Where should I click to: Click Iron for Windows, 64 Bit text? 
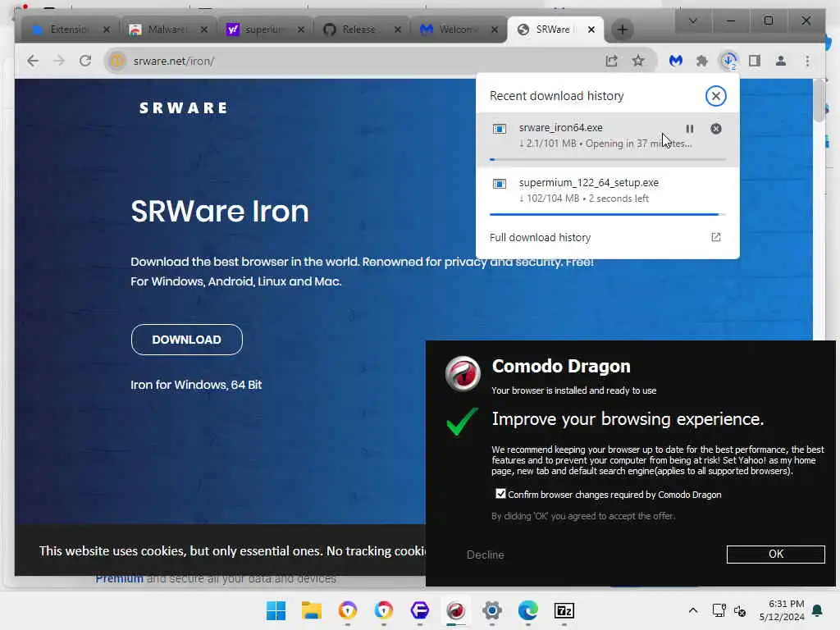click(x=196, y=385)
